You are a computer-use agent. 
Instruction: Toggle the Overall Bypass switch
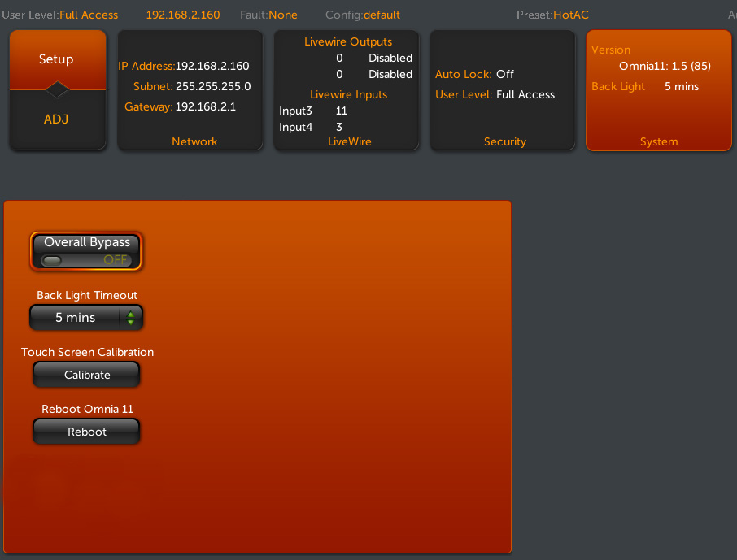pyautogui.click(x=86, y=251)
